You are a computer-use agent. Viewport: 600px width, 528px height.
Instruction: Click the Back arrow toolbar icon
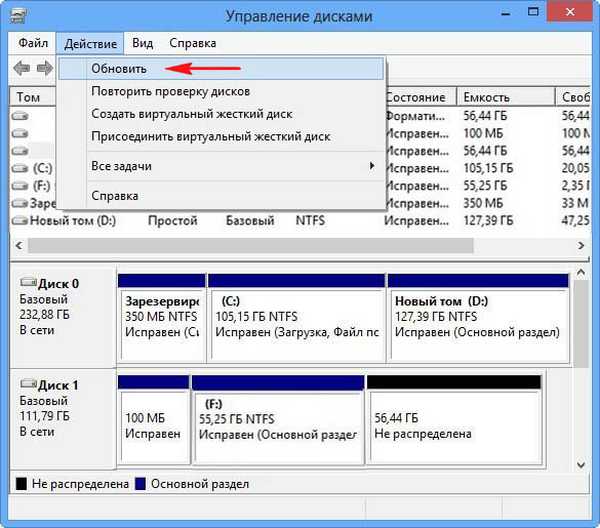tap(21, 68)
